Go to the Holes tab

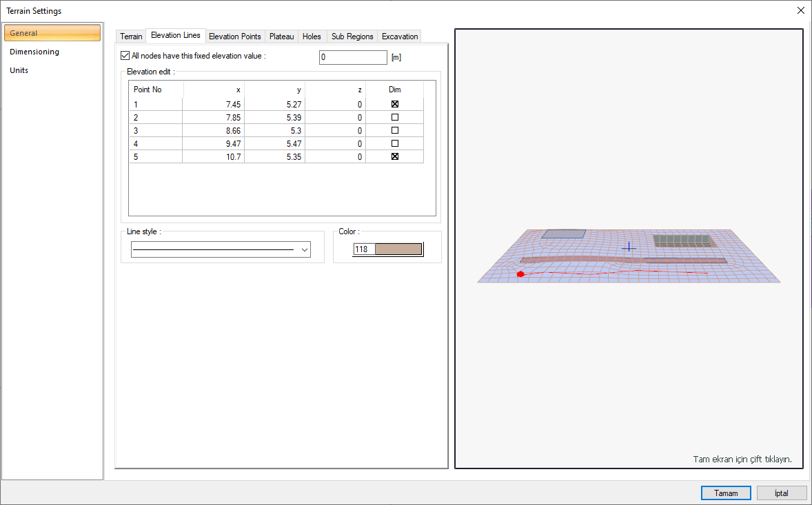point(312,37)
